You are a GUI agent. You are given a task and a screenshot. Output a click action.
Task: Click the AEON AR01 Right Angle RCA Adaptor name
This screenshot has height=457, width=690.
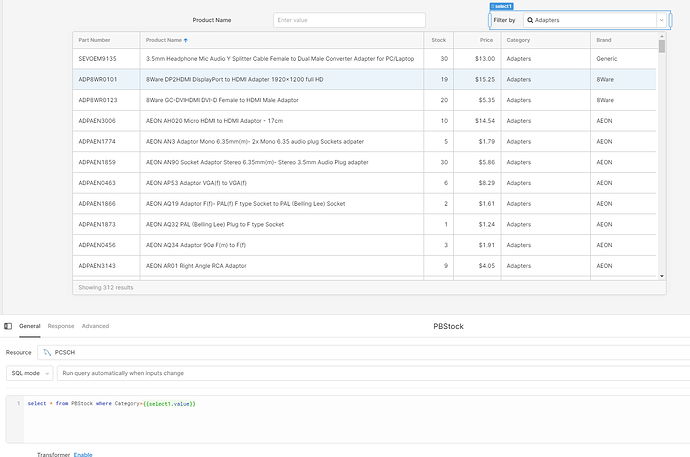click(196, 266)
